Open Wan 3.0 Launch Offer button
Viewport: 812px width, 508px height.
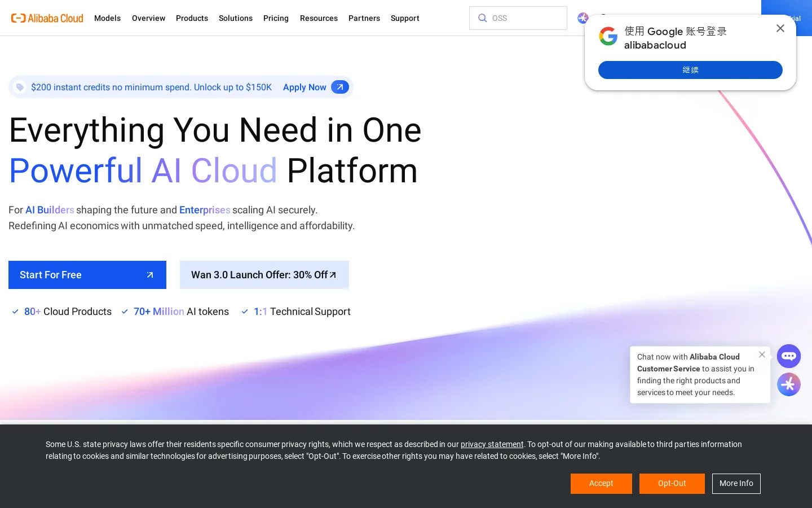264,275
